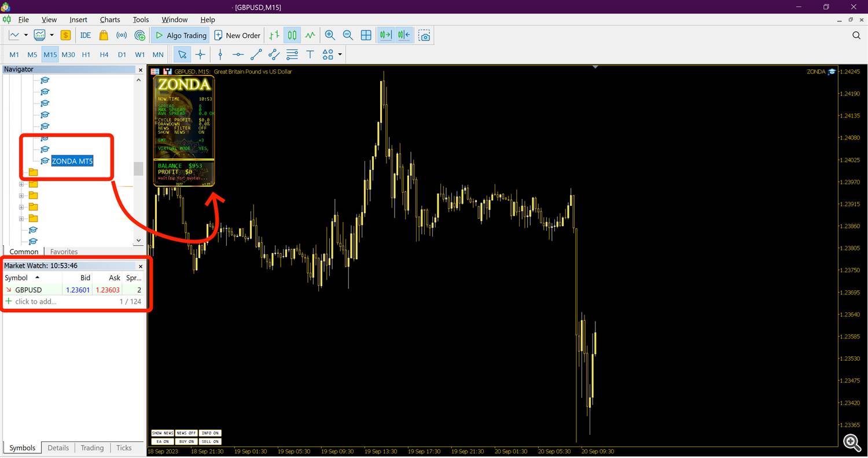Click 'click to add...' symbol field
The image size is (868, 458).
pos(36,301)
